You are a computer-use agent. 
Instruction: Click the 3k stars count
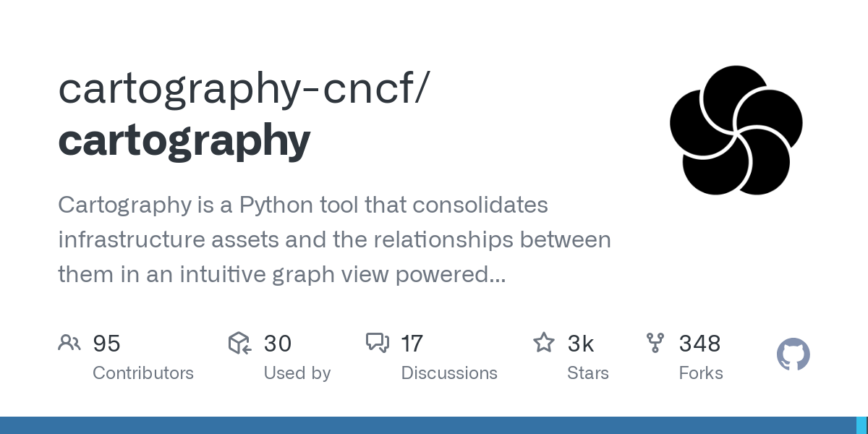point(581,344)
